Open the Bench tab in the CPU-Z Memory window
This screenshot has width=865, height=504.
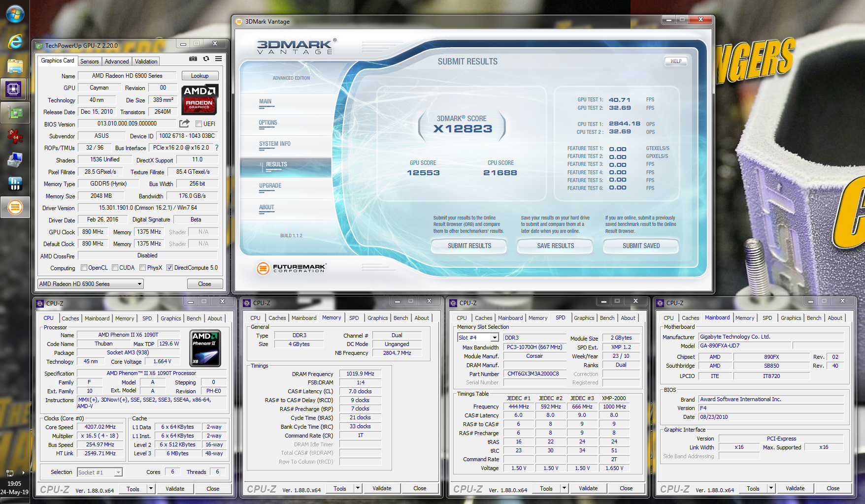click(x=401, y=318)
